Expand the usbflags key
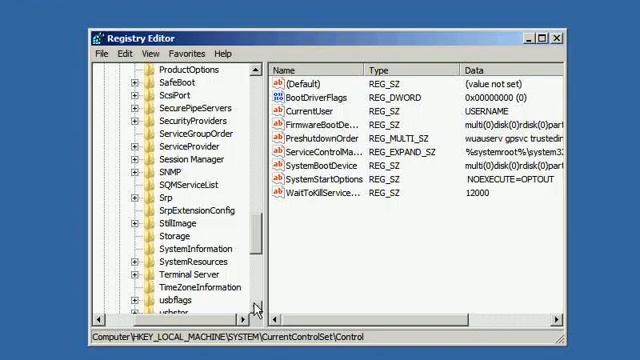640x360 pixels. point(135,300)
